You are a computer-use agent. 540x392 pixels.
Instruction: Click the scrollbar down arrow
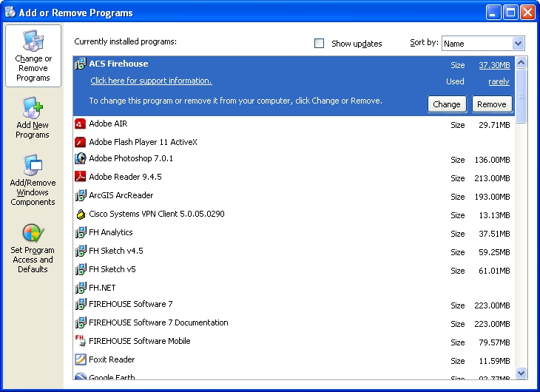click(x=521, y=373)
